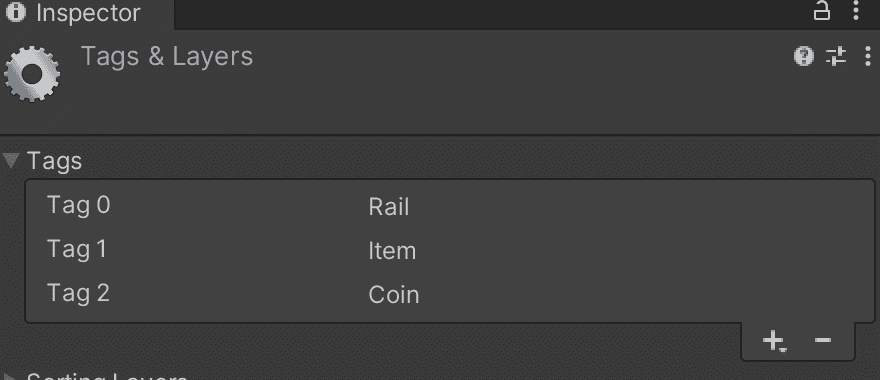Click the Rail tag value
Image resolution: width=880 pixels, height=380 pixels.
pyautogui.click(x=388, y=207)
